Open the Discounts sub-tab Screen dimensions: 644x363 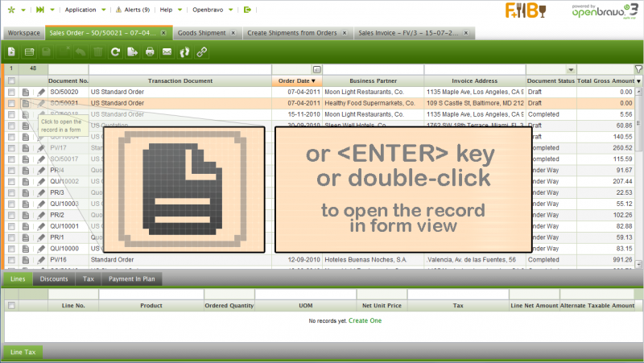(x=54, y=279)
